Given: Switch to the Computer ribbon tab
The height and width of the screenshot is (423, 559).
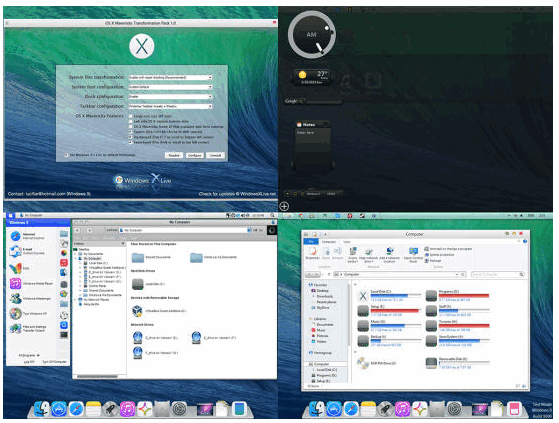Looking at the screenshot, I should tap(329, 242).
